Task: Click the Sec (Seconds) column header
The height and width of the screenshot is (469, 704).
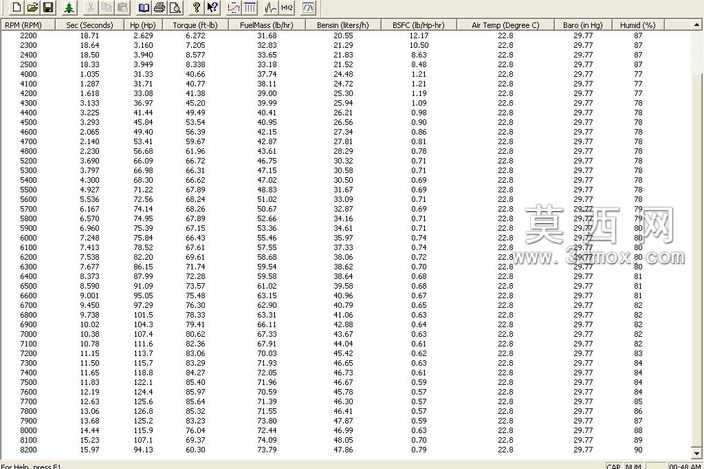Action: [x=89, y=25]
